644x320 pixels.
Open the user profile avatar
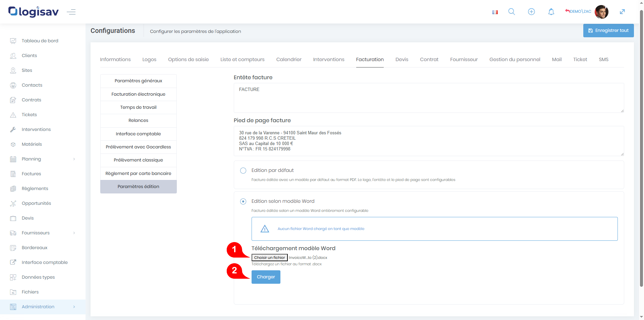[601, 12]
